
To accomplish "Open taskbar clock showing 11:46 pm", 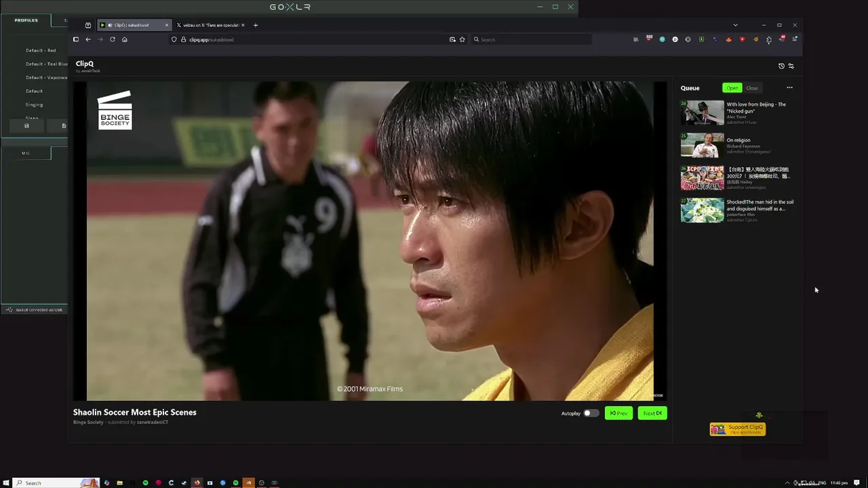I will point(839,483).
